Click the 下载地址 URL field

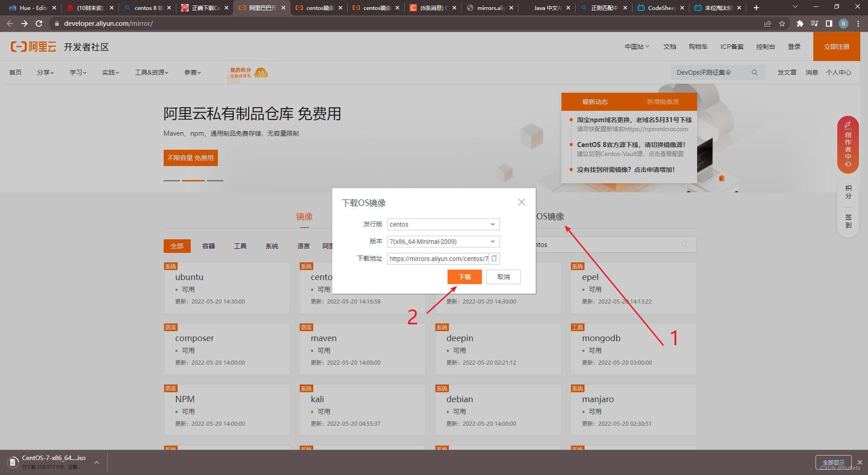pos(438,259)
